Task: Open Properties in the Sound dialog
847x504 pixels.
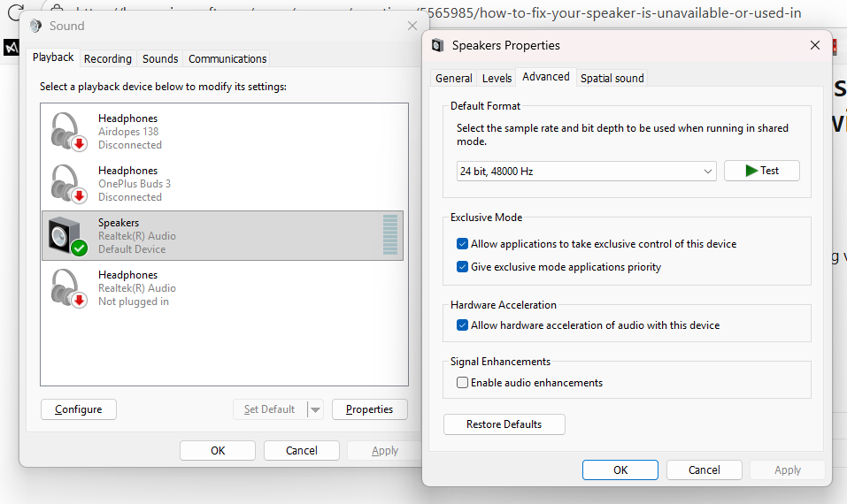Action: [369, 409]
